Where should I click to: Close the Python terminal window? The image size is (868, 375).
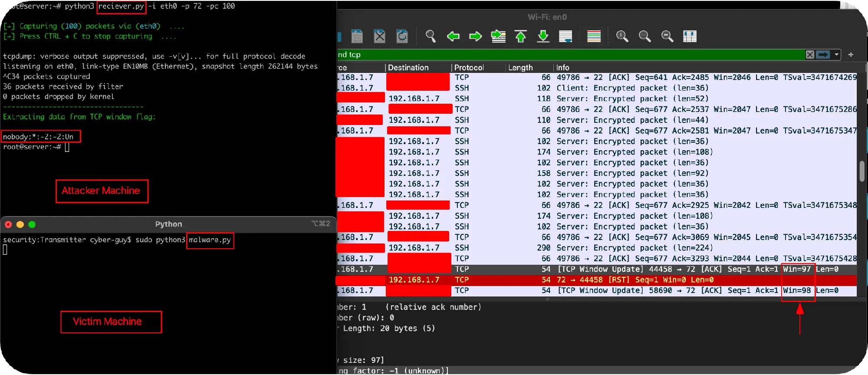(x=8, y=224)
